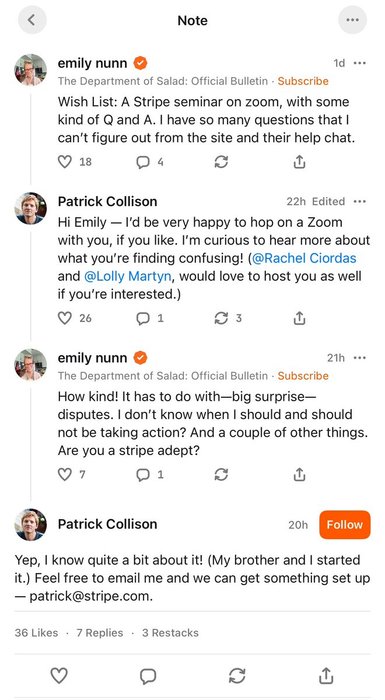Viewport: 385px width, 700px height.
Task: Go back using the top-left arrow
Action: (x=32, y=20)
